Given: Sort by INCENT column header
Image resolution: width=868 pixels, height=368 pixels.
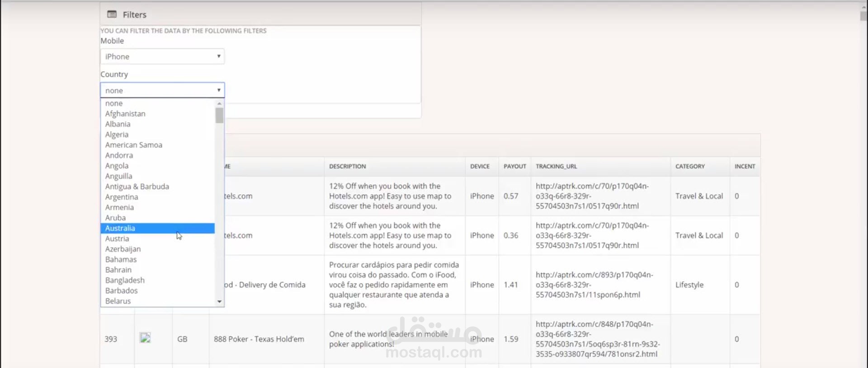Looking at the screenshot, I should click(745, 167).
